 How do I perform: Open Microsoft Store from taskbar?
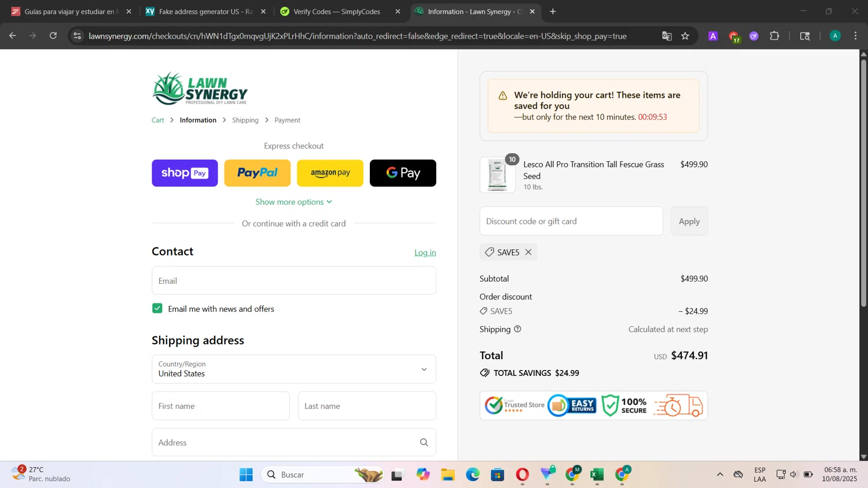tap(498, 475)
